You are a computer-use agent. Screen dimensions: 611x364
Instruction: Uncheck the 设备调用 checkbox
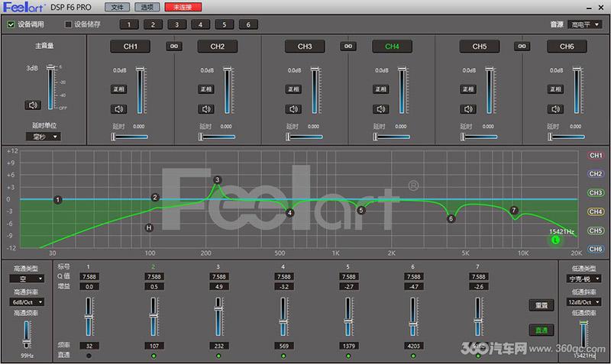point(11,24)
